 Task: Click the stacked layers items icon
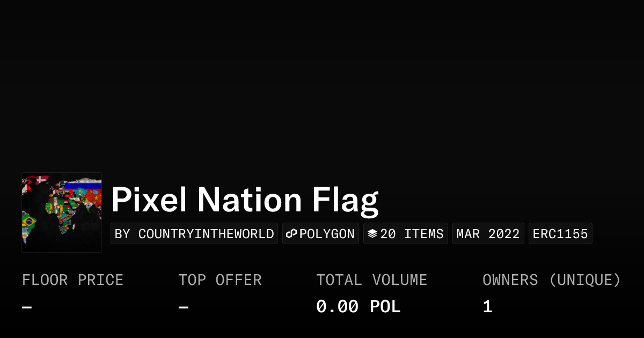point(372,234)
